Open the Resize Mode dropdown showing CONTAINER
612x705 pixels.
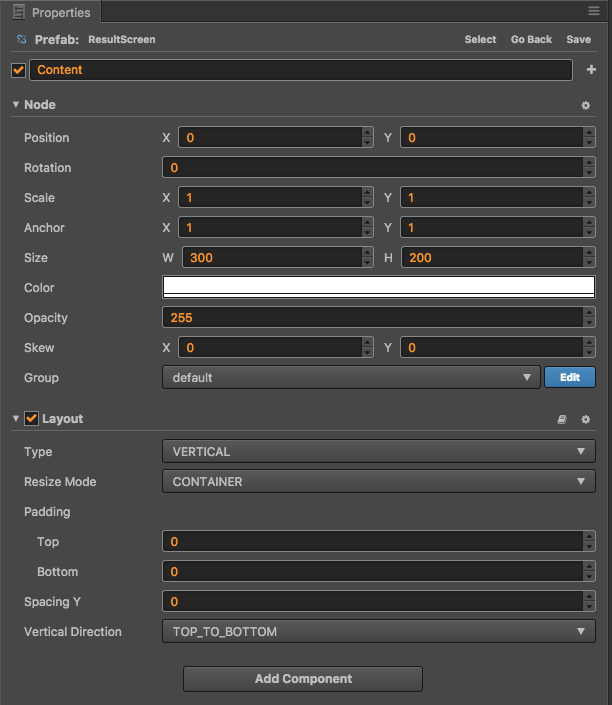(379, 482)
